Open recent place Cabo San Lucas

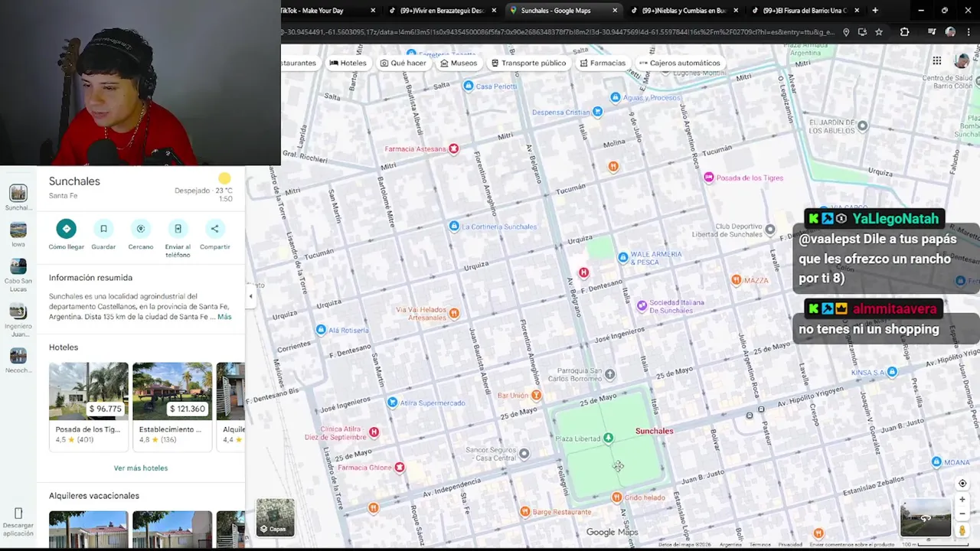click(x=18, y=275)
